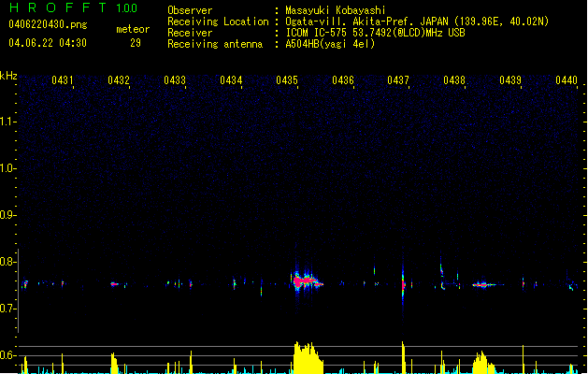The height and width of the screenshot is (374, 588).
Task: Click the 'Observer' field label
Action: point(190,10)
